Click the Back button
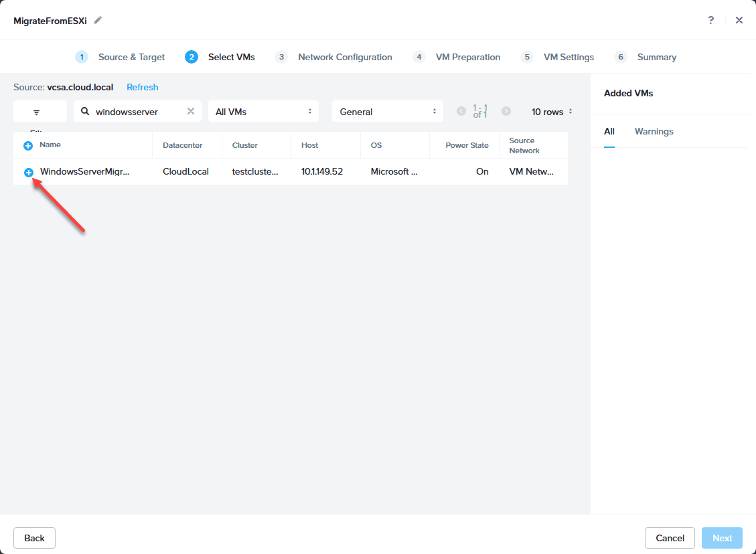The width and height of the screenshot is (756, 554). 34,538
